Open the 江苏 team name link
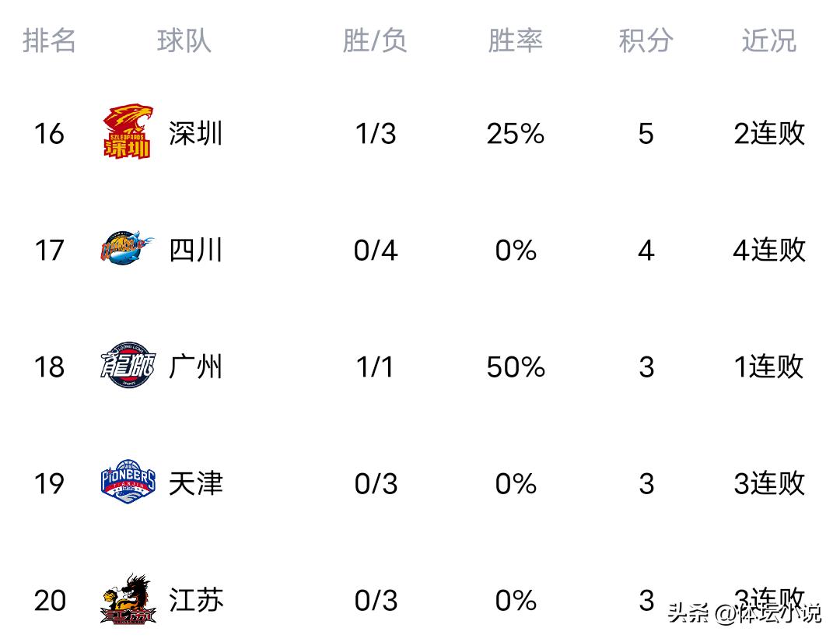This screenshot has height=642, width=840. coord(196,600)
